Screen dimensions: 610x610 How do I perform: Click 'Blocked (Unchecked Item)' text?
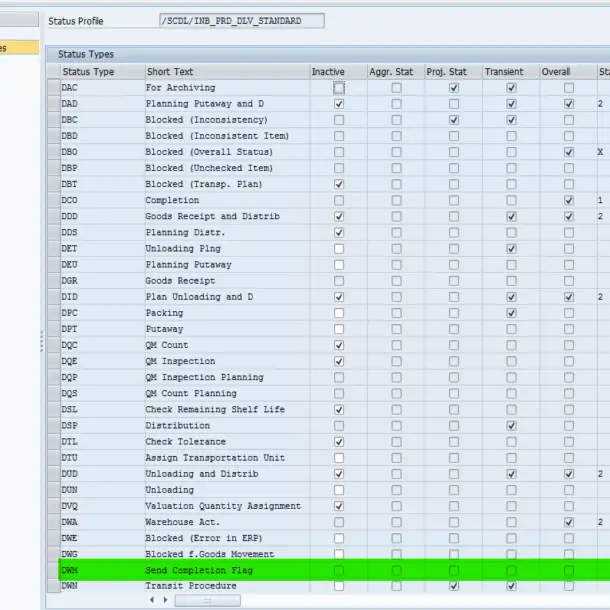point(209,168)
